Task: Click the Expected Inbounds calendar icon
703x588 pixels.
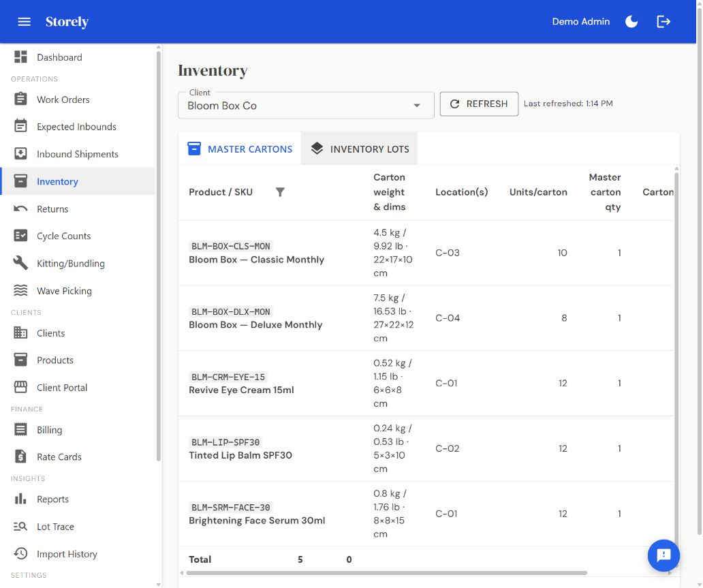Action: tap(20, 126)
